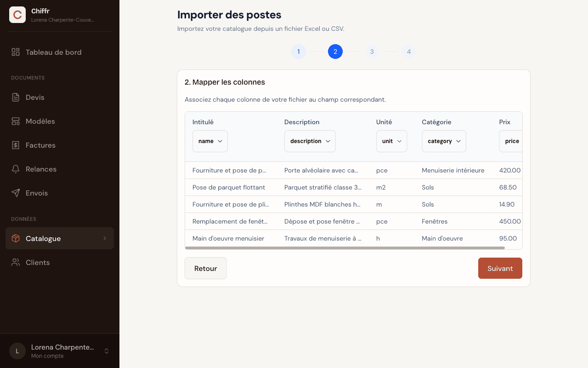Click the 'Catégorie' column header label
This screenshot has width=588, height=368.
[x=436, y=122]
